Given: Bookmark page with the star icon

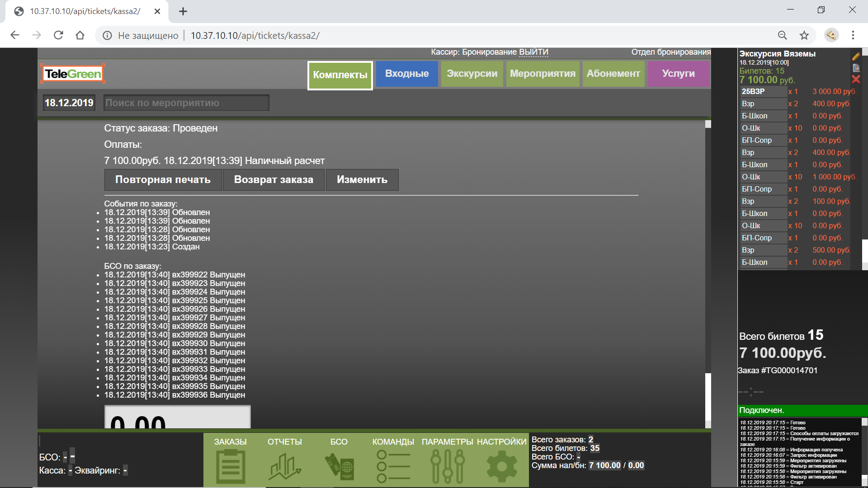Looking at the screenshot, I should (x=804, y=35).
